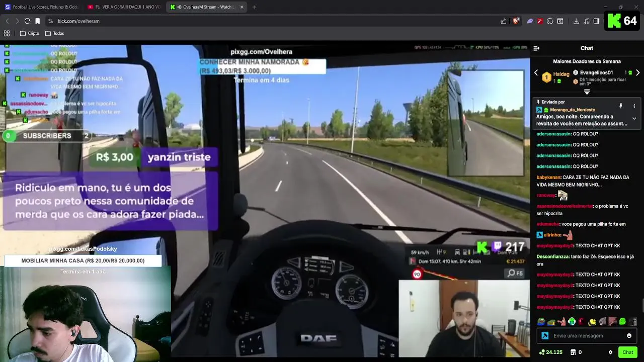Click alirinho's username in chat

tap(552, 235)
